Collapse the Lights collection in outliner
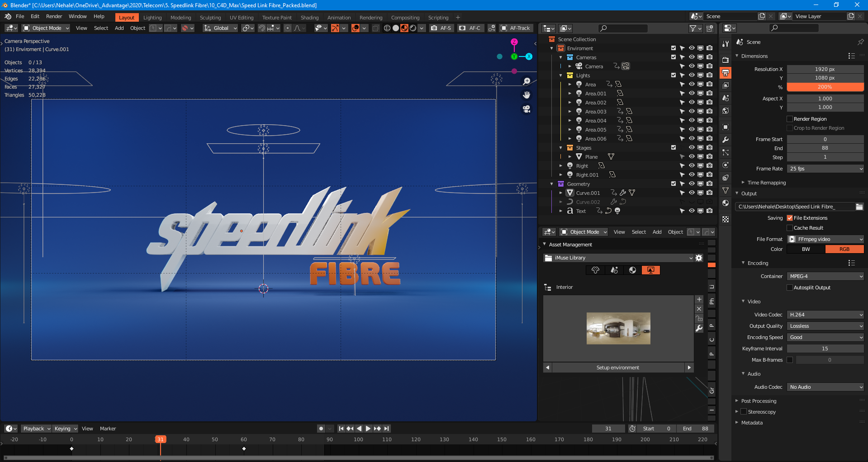 pos(560,75)
